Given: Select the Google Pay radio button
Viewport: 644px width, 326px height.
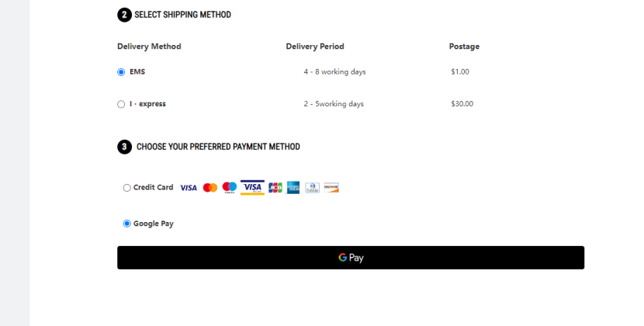Looking at the screenshot, I should (127, 224).
